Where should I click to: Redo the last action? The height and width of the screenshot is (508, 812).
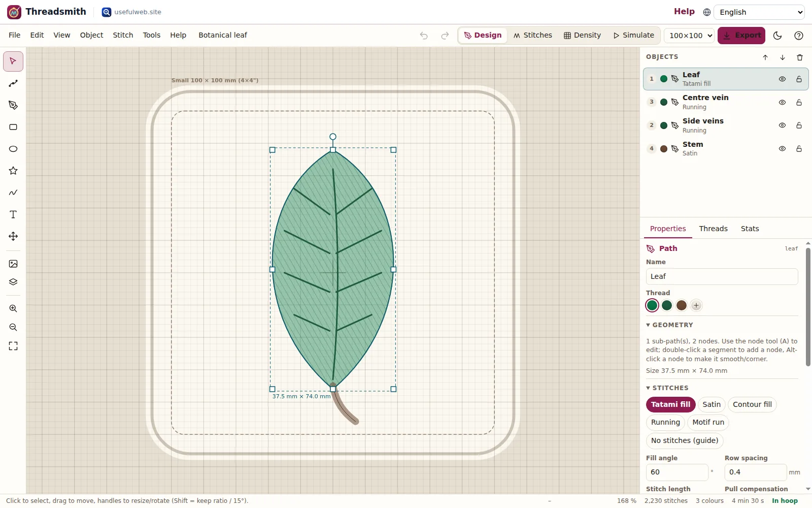point(445,36)
